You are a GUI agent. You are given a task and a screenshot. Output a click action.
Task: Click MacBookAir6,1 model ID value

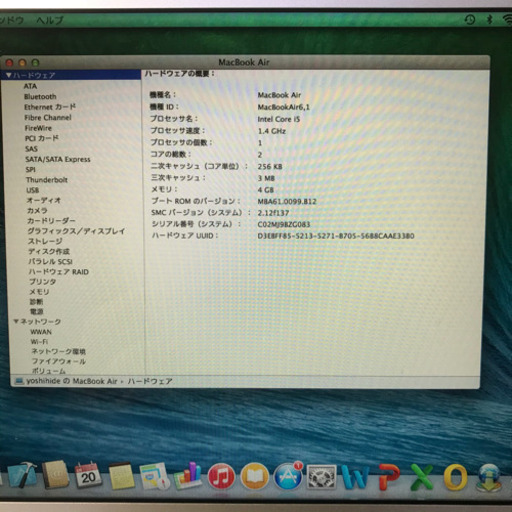pos(284,107)
